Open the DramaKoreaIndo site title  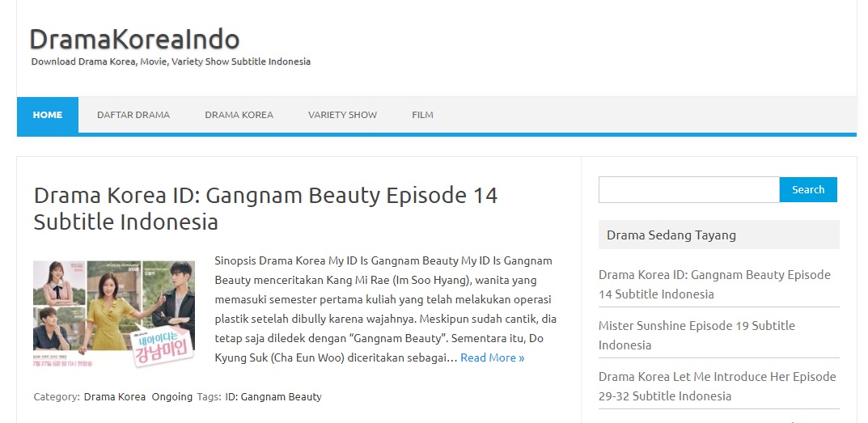(134, 40)
